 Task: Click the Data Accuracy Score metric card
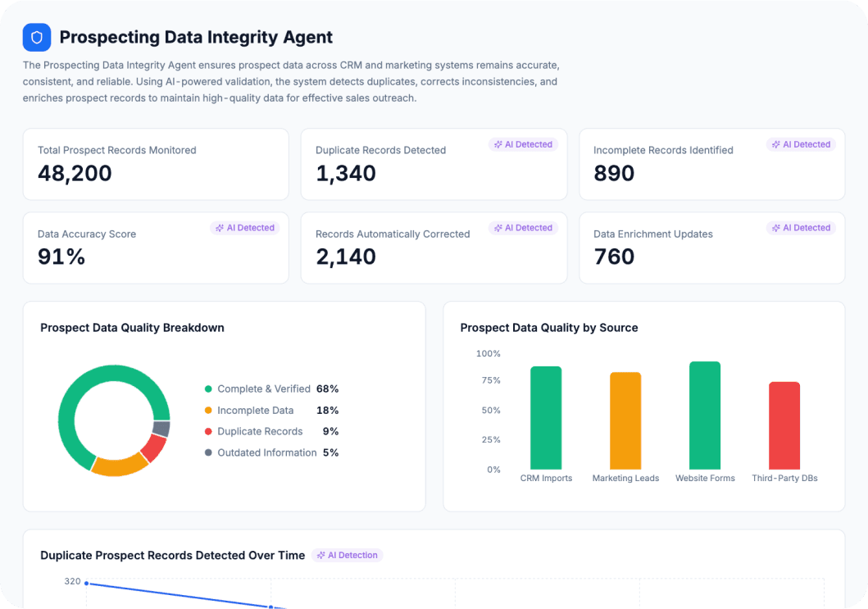(x=156, y=248)
